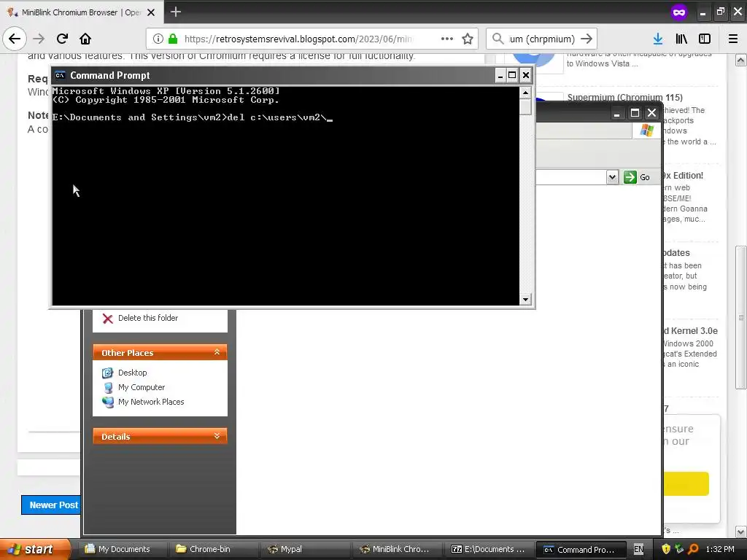The width and height of the screenshot is (747, 560).
Task: Click the security shield tray icon
Action: click(666, 549)
